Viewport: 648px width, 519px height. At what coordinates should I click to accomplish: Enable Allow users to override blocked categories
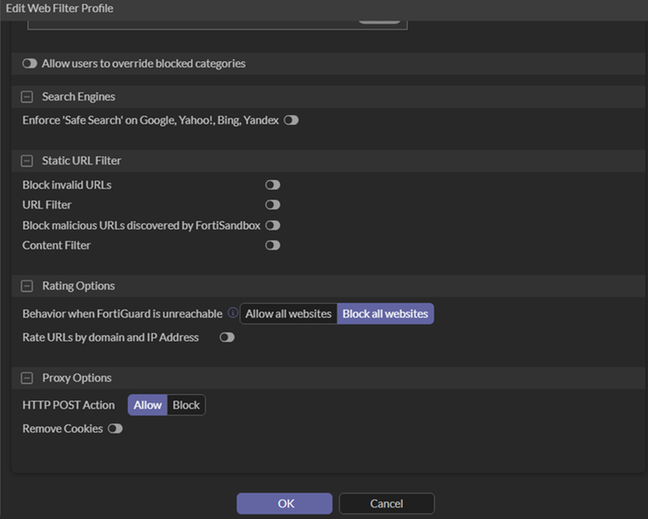[x=30, y=63]
